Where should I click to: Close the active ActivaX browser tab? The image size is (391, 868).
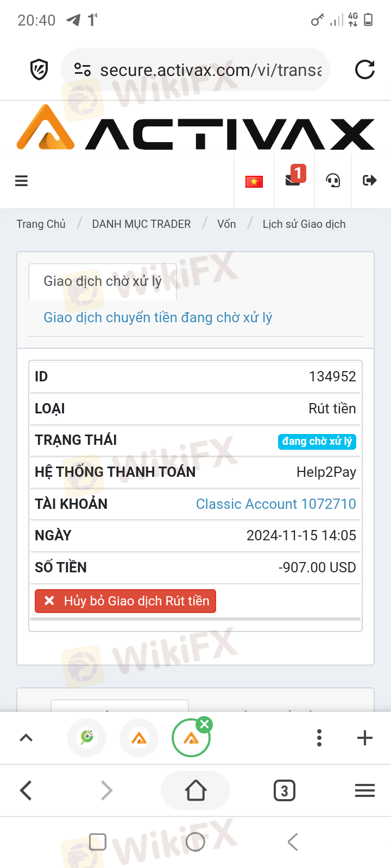204,724
